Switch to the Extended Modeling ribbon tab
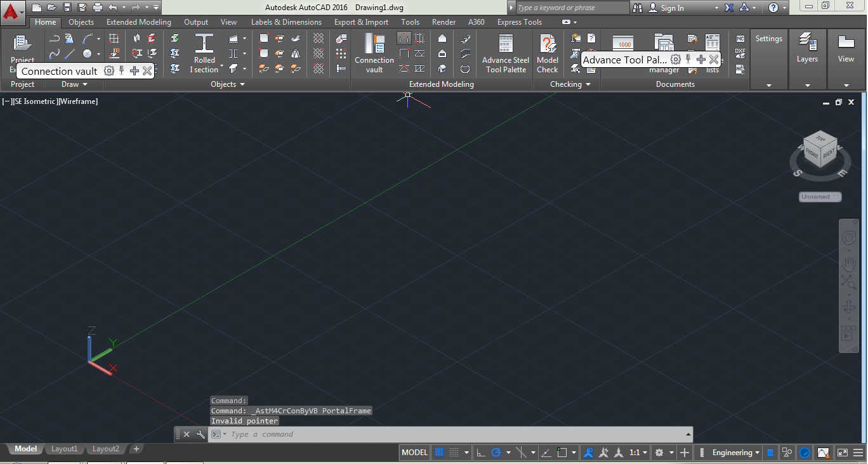The width and height of the screenshot is (868, 464). (138, 22)
